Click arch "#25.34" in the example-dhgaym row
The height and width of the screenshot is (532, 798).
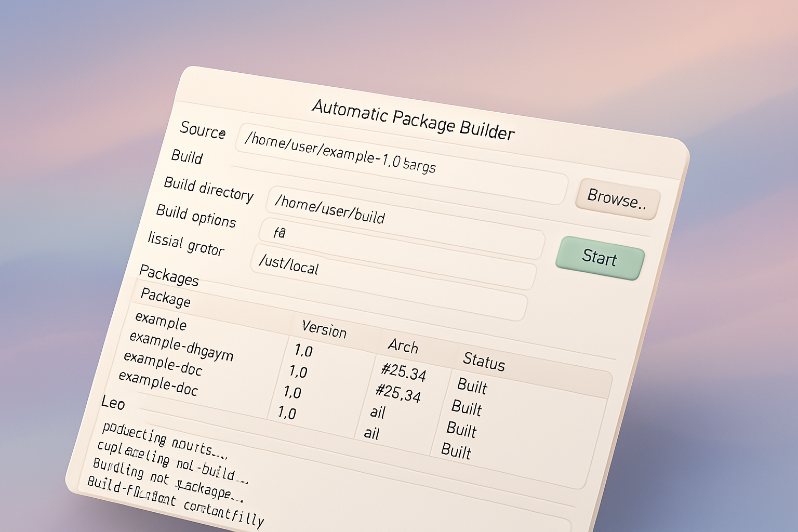pos(398,392)
